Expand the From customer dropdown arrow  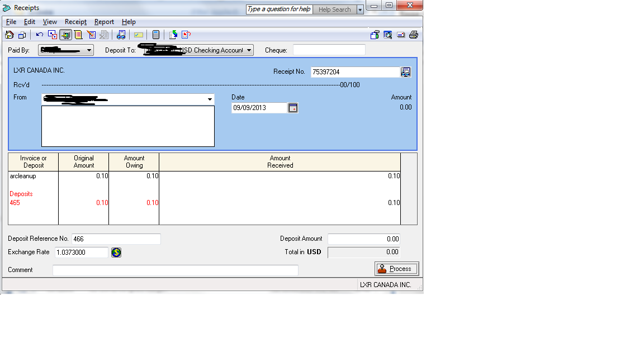[210, 99]
